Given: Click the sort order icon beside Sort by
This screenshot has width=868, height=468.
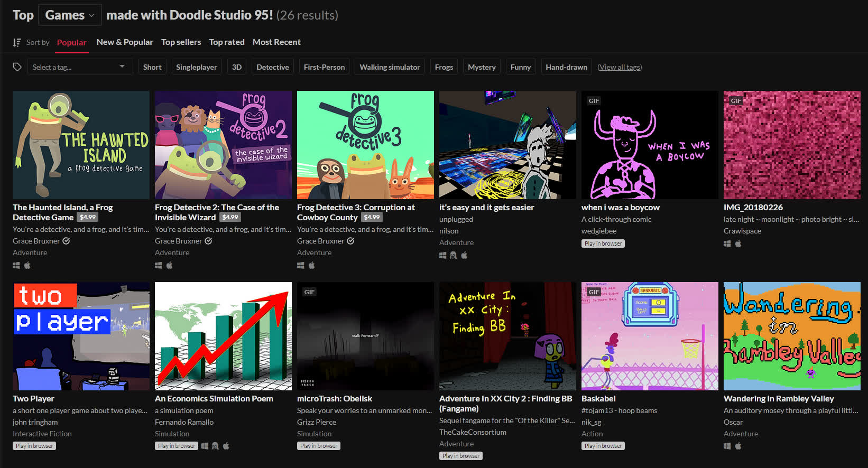Looking at the screenshot, I should (x=17, y=42).
